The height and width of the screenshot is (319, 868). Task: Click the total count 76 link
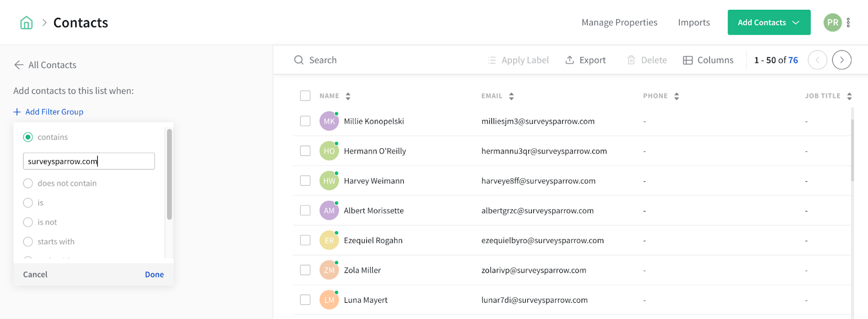[793, 60]
